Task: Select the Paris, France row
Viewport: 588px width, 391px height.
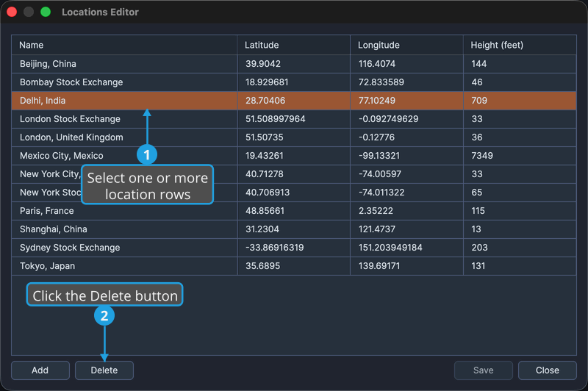Action: point(293,211)
